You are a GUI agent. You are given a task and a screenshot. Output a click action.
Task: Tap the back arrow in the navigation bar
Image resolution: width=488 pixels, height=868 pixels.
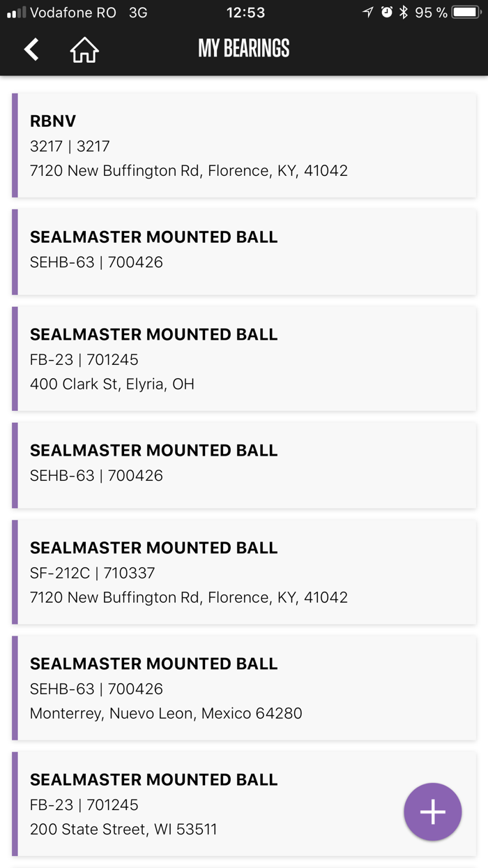31,50
